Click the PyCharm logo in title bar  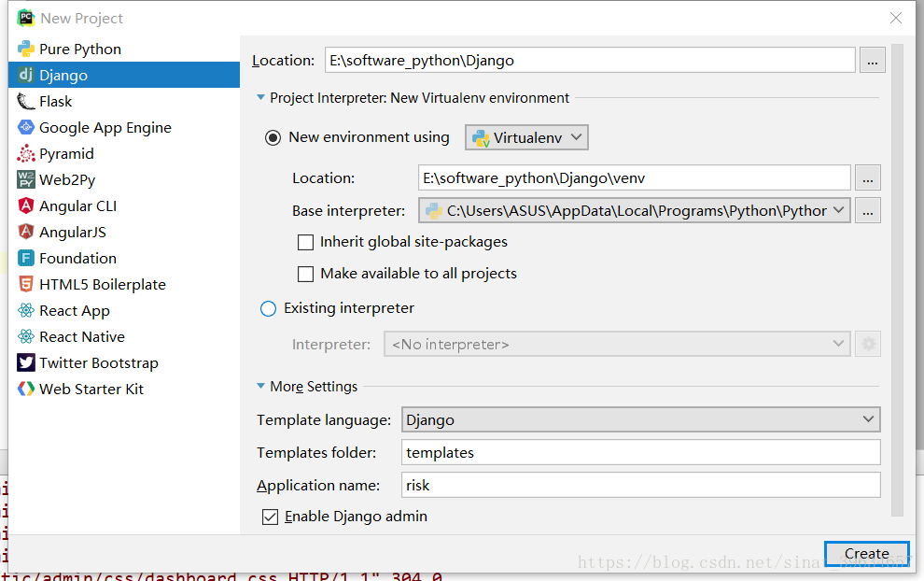click(x=26, y=18)
